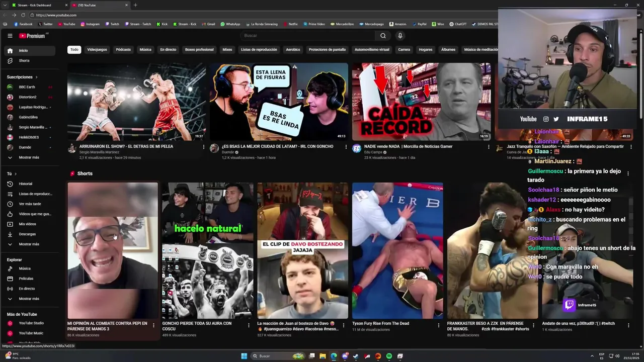The image size is (644, 362).
Task: Open Facebook bookmark in bookmarks bar
Action: point(23,24)
